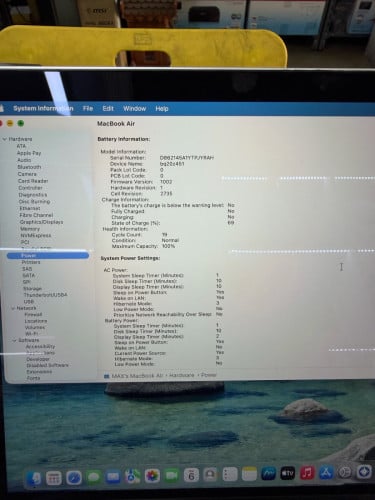375x500 pixels.
Task: Select Apple Pay in the sidebar
Action: [x=29, y=153]
